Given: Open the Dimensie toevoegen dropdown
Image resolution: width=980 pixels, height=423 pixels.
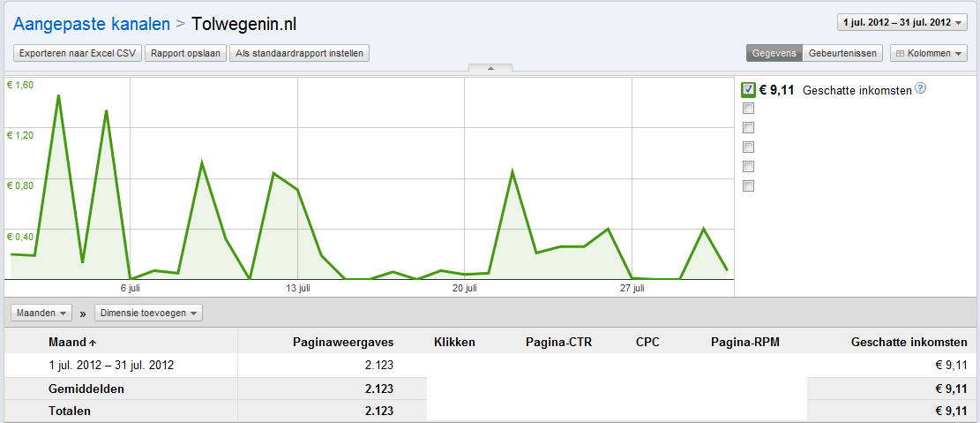Looking at the screenshot, I should tap(148, 313).
